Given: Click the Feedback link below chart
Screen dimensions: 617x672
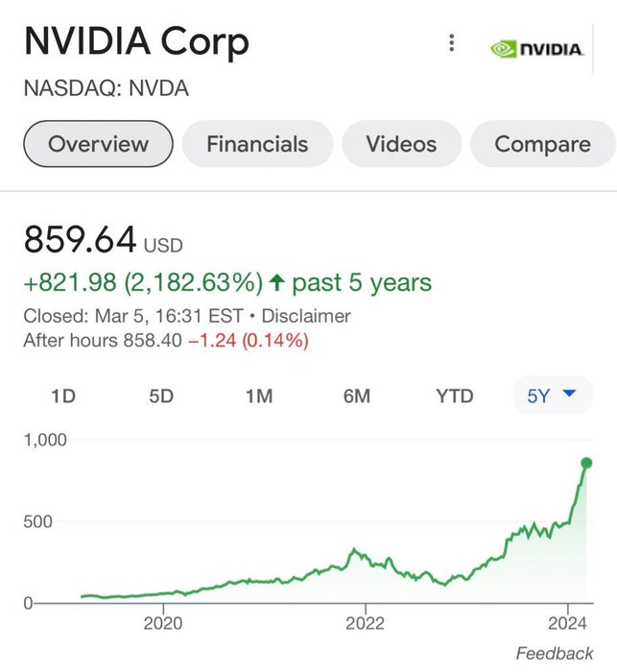Looking at the screenshot, I should 555,654.
